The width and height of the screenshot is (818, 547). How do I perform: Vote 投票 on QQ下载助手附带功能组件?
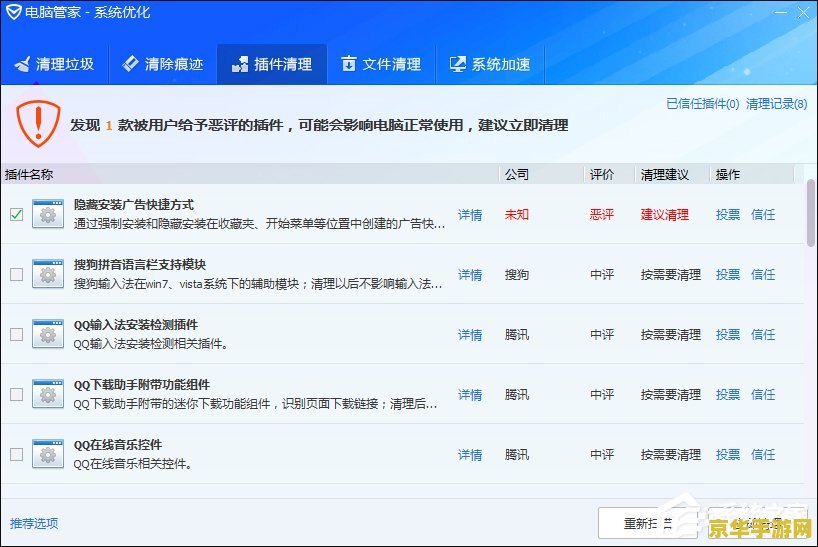click(x=728, y=394)
